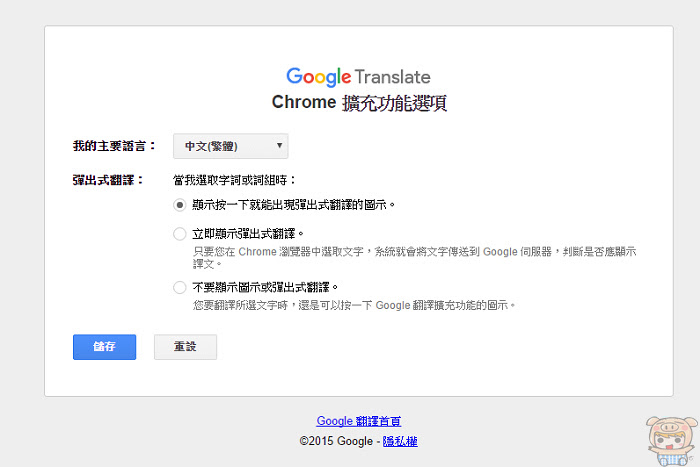Click the description mentioning Google 伺服器
This screenshot has width=700, height=467.
415,258
